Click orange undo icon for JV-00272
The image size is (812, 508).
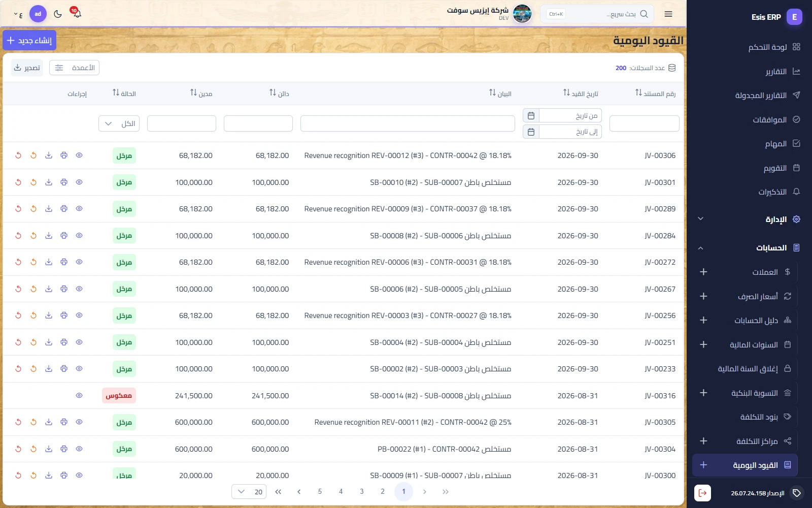(33, 262)
